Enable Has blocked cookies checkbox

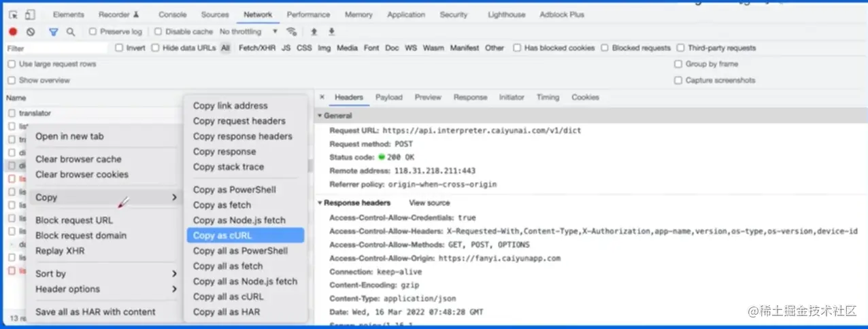[517, 48]
